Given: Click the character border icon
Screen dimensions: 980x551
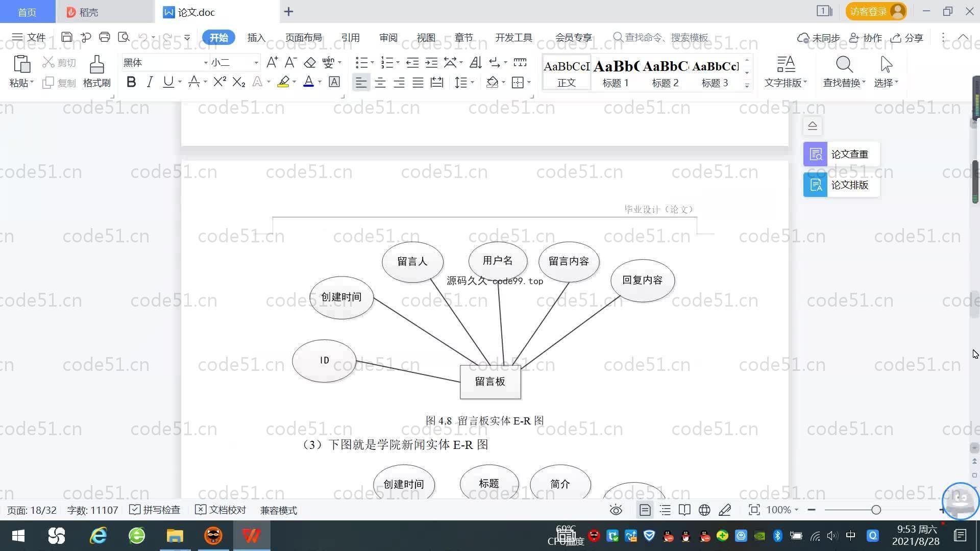Looking at the screenshot, I should 334,82.
